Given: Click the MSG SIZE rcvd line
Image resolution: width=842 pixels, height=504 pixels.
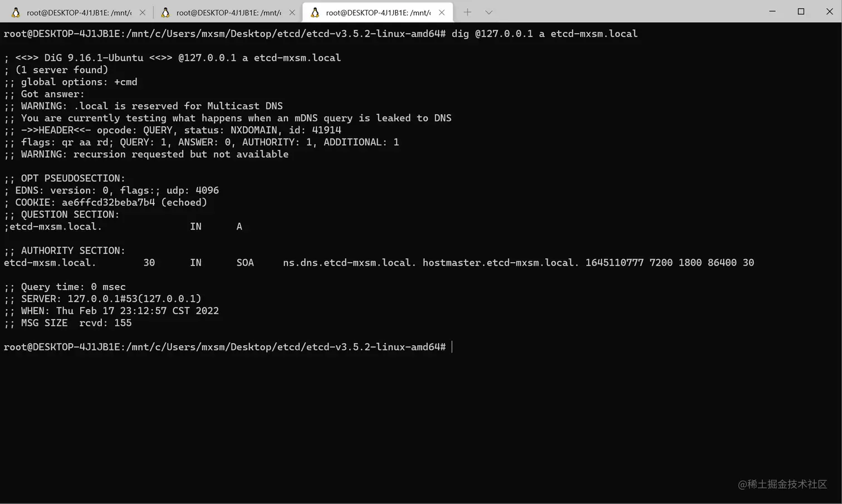Looking at the screenshot, I should 67,322.
